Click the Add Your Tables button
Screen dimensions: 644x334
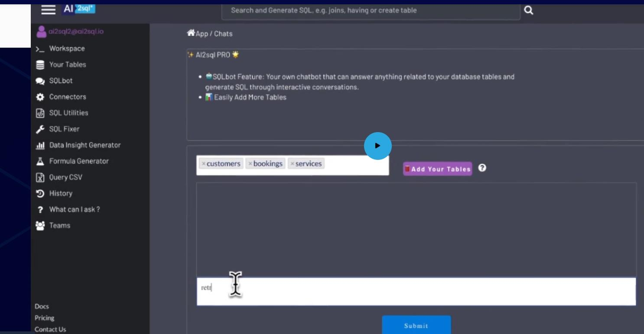(x=438, y=169)
